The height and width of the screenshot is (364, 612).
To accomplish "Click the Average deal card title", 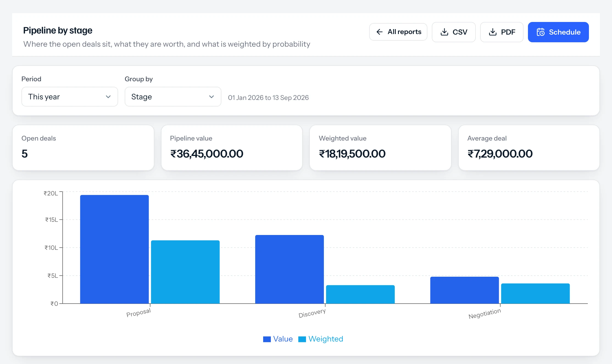I will click(x=487, y=138).
